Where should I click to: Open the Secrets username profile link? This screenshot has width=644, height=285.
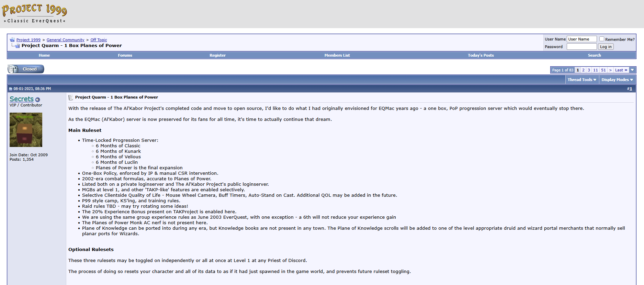tap(22, 99)
